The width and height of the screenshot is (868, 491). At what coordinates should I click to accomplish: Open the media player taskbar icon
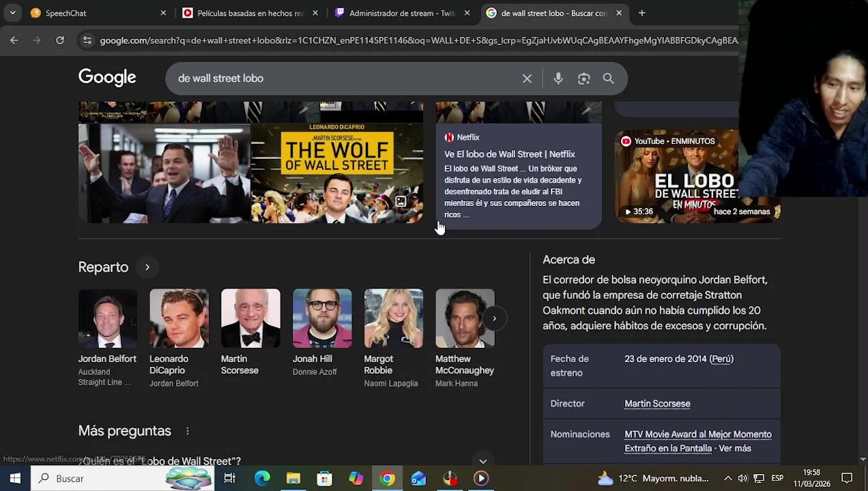481,478
